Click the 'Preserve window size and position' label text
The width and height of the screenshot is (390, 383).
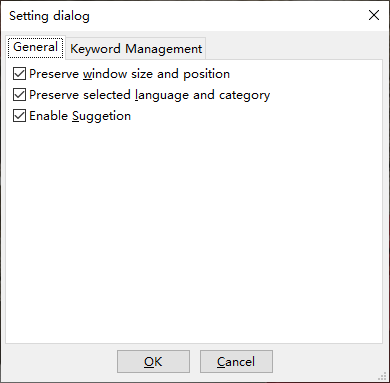[x=129, y=74]
